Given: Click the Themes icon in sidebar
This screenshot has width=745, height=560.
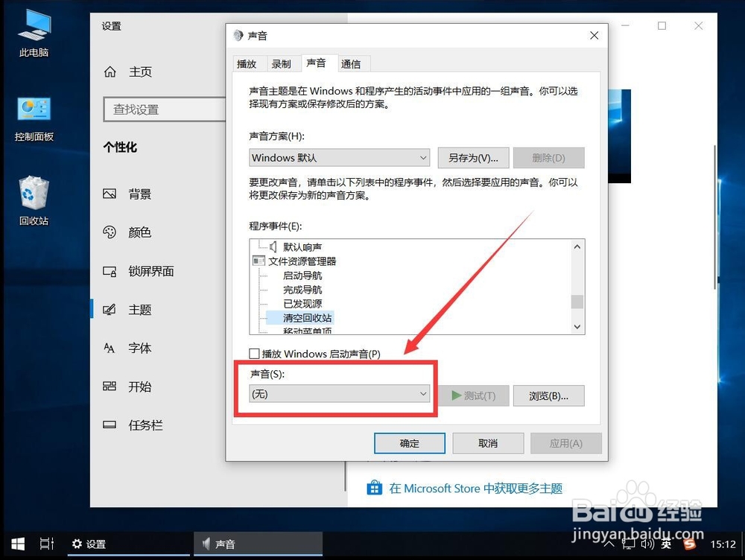Looking at the screenshot, I should point(110,310).
